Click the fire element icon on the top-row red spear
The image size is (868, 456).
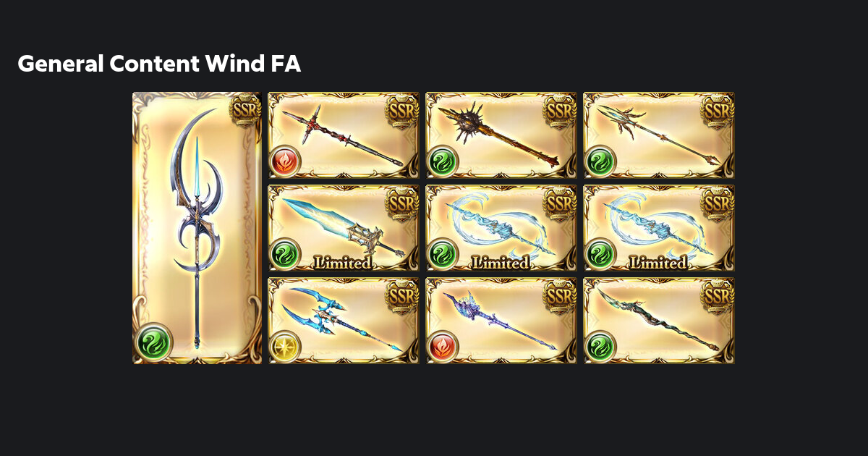(285, 161)
